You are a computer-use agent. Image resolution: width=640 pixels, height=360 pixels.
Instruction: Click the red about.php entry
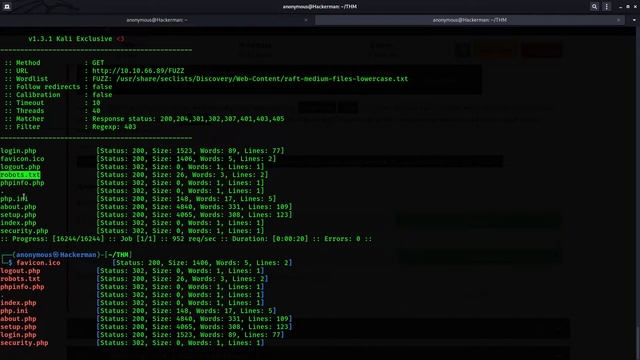[x=18, y=319]
